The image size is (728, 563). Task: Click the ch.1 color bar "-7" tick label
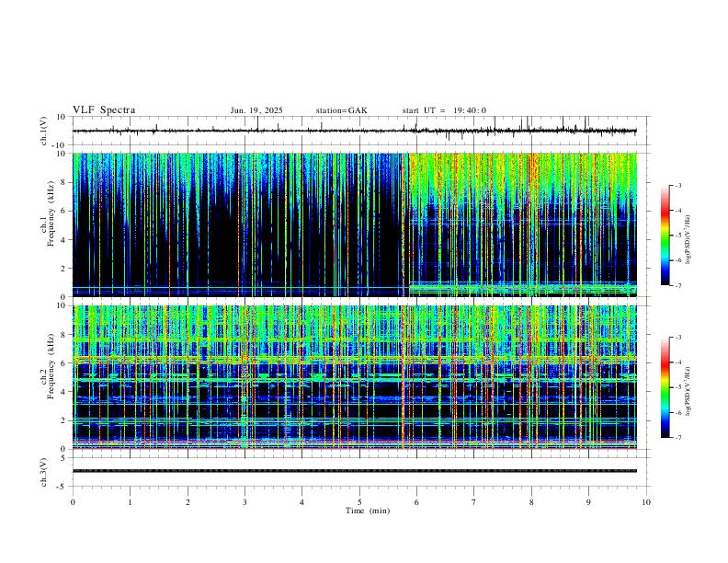(x=677, y=286)
